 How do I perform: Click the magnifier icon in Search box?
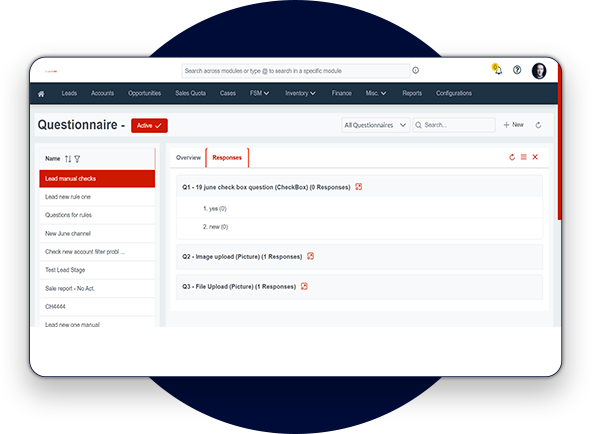tap(418, 125)
